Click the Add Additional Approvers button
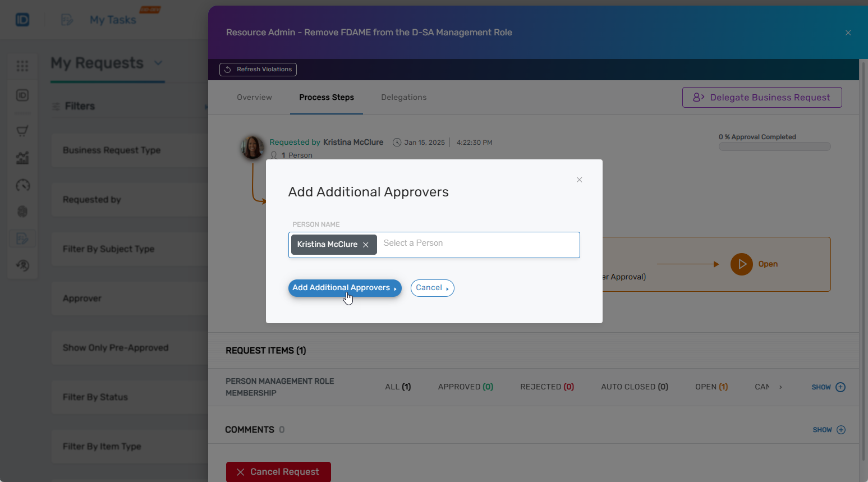Viewport: 868px width, 482px height. click(x=345, y=288)
